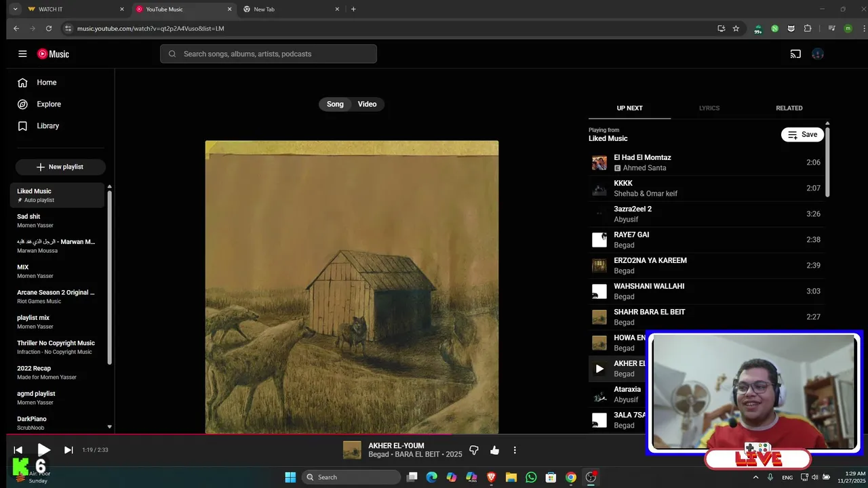Play El Had El Momtaz from queue
The width and height of the screenshot is (868, 488).
click(x=706, y=163)
